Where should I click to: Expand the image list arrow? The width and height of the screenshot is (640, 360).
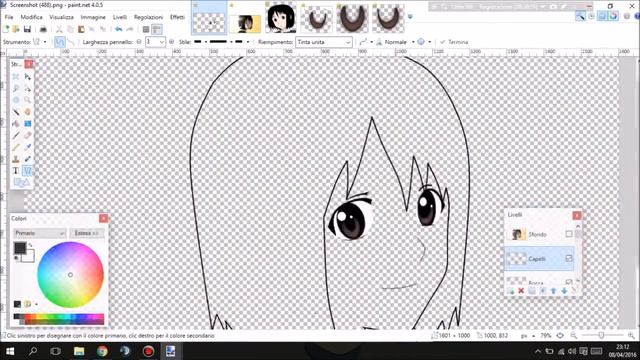coord(410,17)
